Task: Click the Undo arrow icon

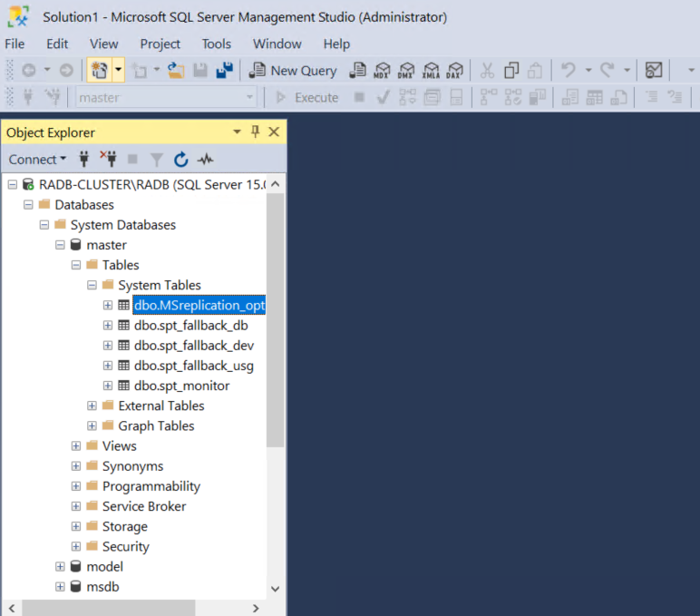Action: [569, 70]
